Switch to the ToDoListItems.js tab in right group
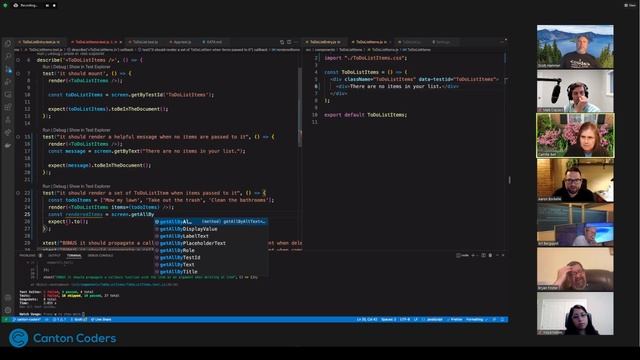The image size is (640, 360). point(370,42)
